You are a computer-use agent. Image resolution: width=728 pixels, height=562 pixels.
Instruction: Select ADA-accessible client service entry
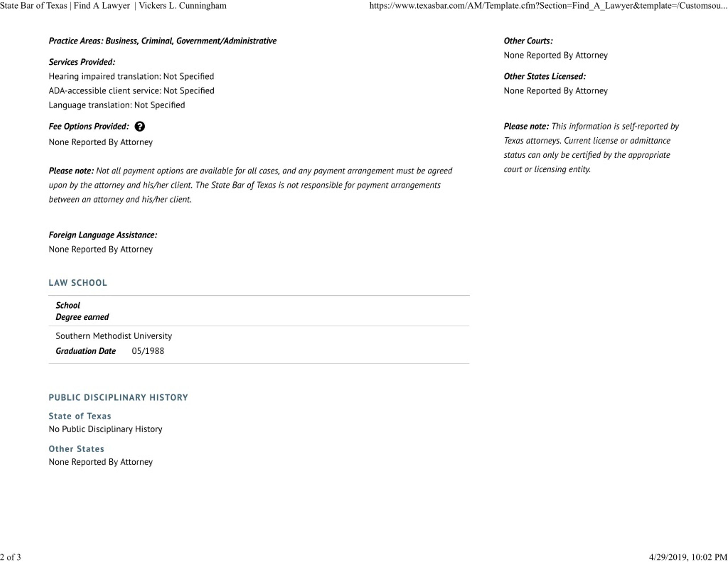131,91
